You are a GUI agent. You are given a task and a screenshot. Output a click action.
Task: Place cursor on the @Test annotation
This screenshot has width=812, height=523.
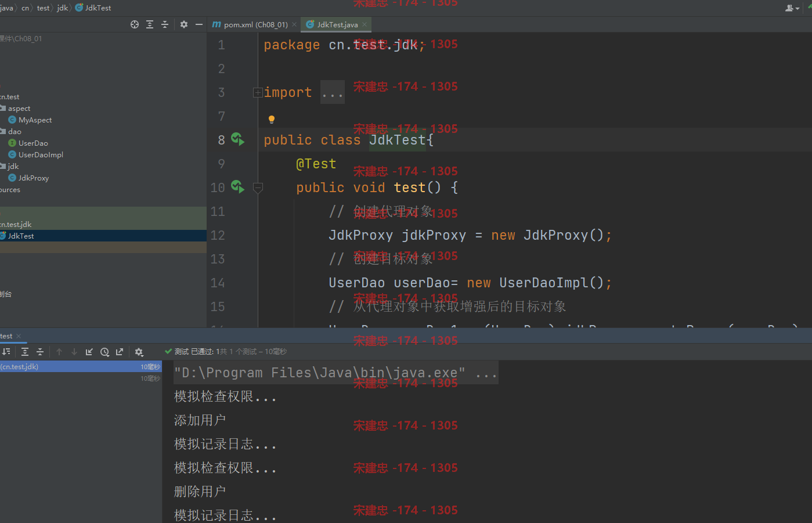click(x=316, y=164)
